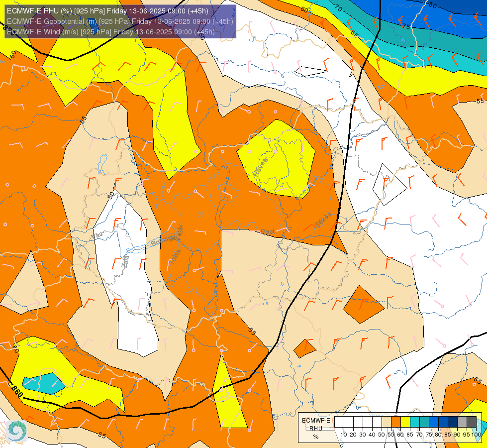
Task: Select the dark gray 95-100% legend swatch
Action: click(x=472, y=422)
